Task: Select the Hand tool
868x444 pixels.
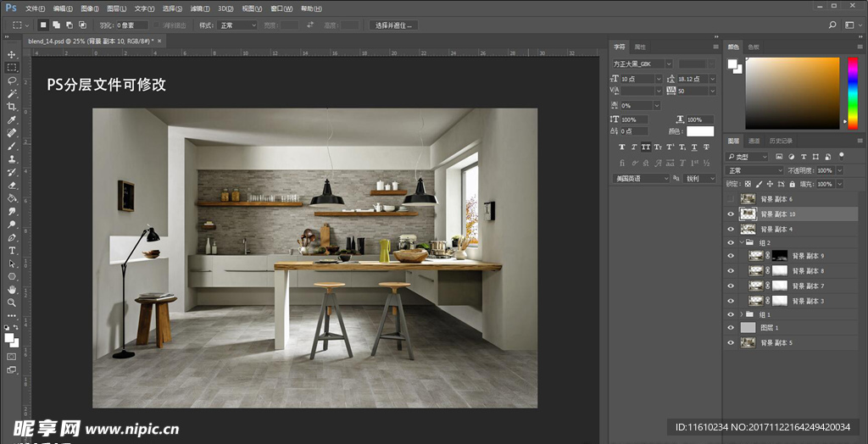Action: (x=12, y=289)
